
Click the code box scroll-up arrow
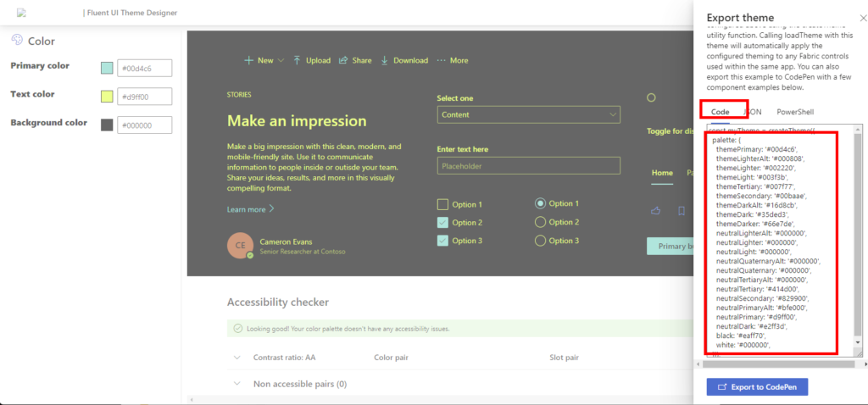coord(858,130)
